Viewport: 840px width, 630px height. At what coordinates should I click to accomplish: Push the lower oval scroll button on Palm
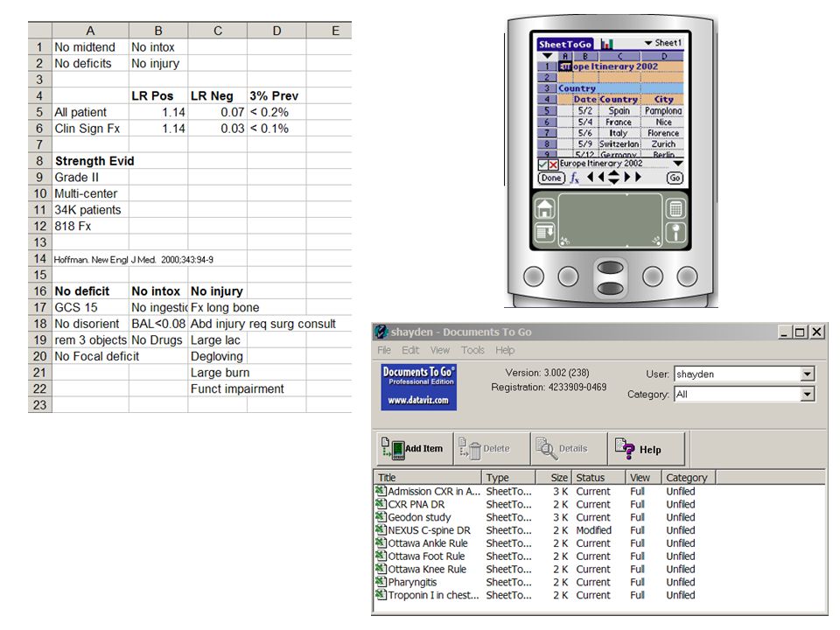click(610, 288)
